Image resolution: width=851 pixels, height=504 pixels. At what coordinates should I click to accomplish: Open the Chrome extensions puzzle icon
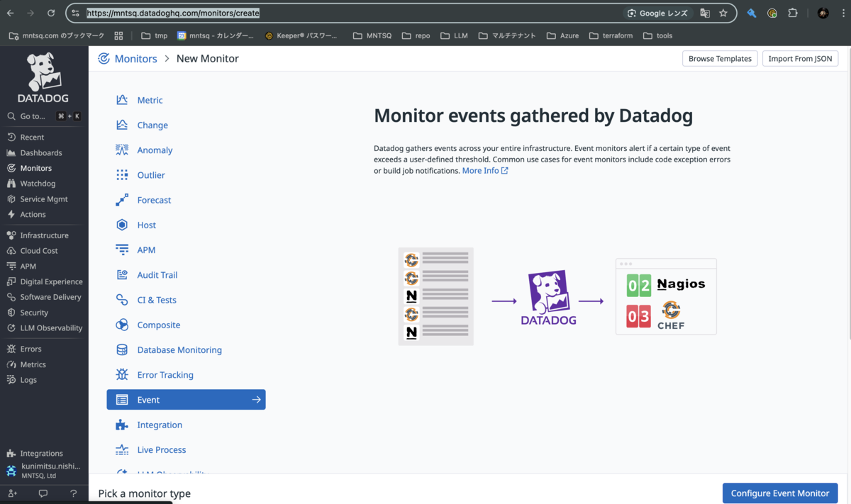tap(793, 13)
